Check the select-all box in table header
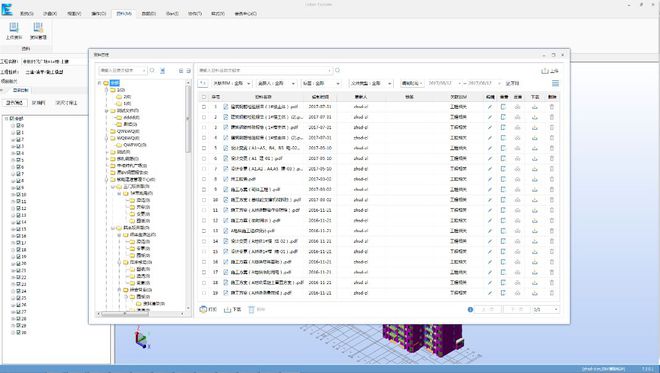Viewport: 660px width, 373px height. click(204, 97)
